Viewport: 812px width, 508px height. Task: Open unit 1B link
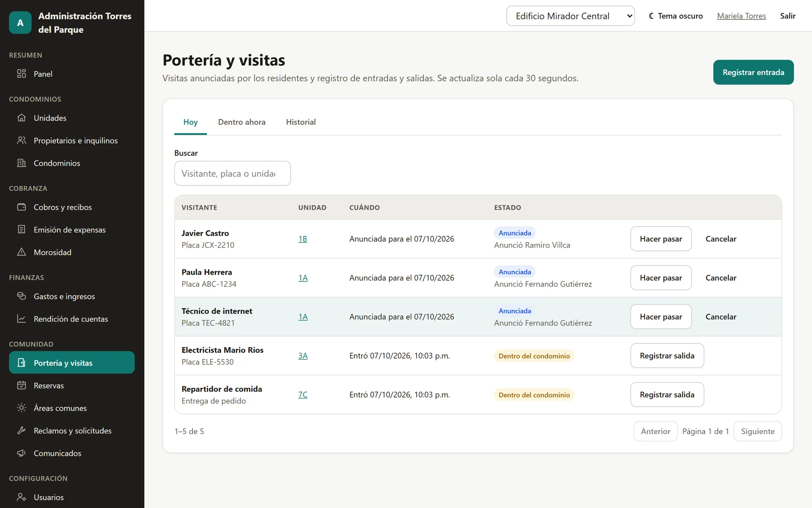coord(302,239)
